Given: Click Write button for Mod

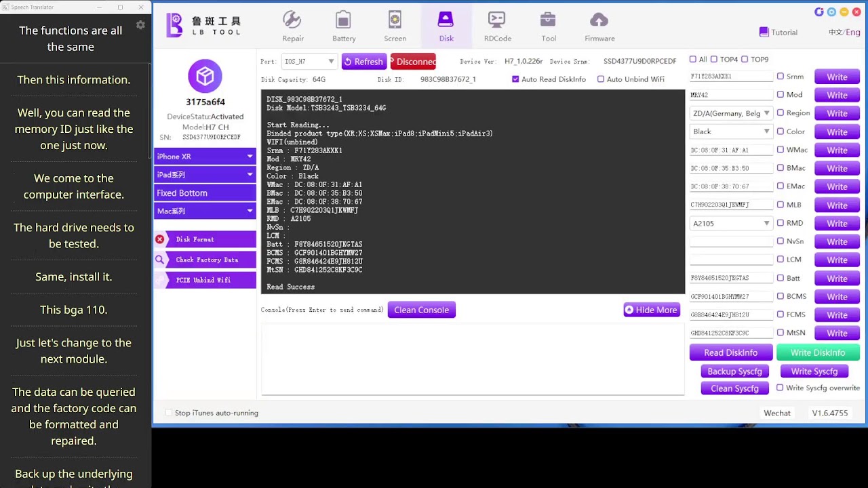Looking at the screenshot, I should 837,95.
